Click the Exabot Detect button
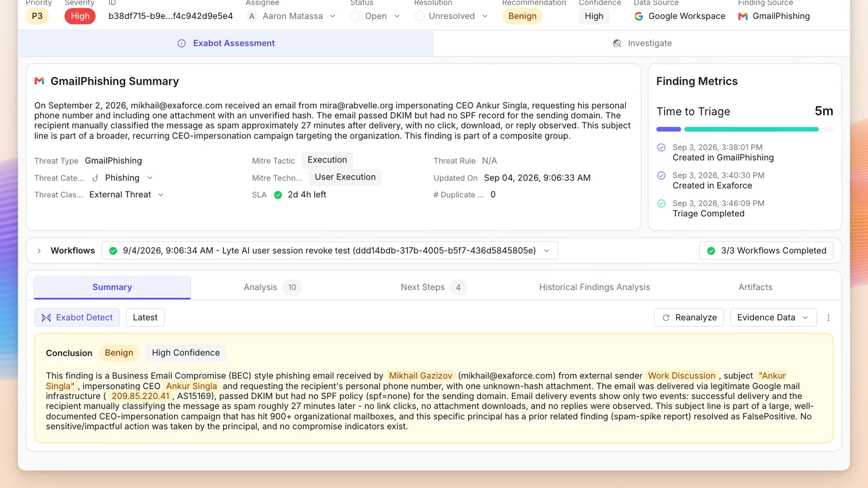Image resolution: width=868 pixels, height=488 pixels. click(x=77, y=318)
